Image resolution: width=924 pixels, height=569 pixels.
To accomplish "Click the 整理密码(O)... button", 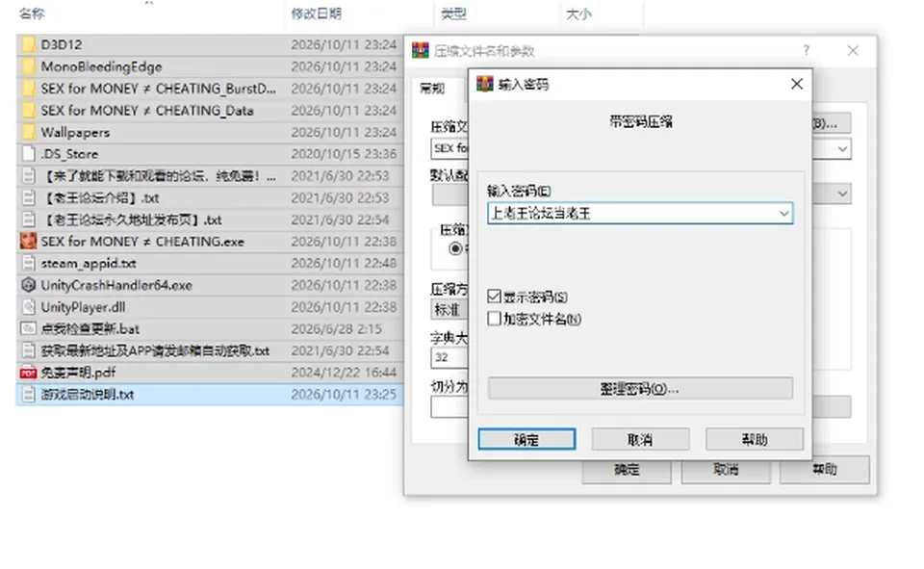I will [x=640, y=389].
